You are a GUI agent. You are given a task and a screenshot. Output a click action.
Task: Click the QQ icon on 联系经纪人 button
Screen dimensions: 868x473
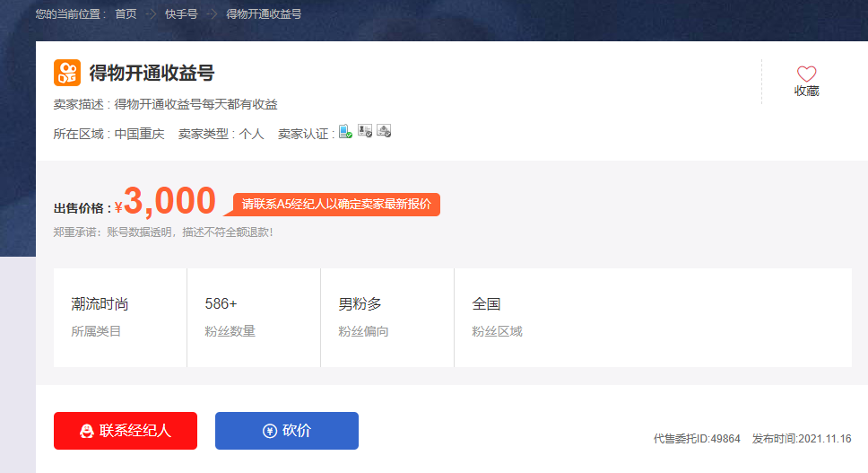[x=87, y=431]
